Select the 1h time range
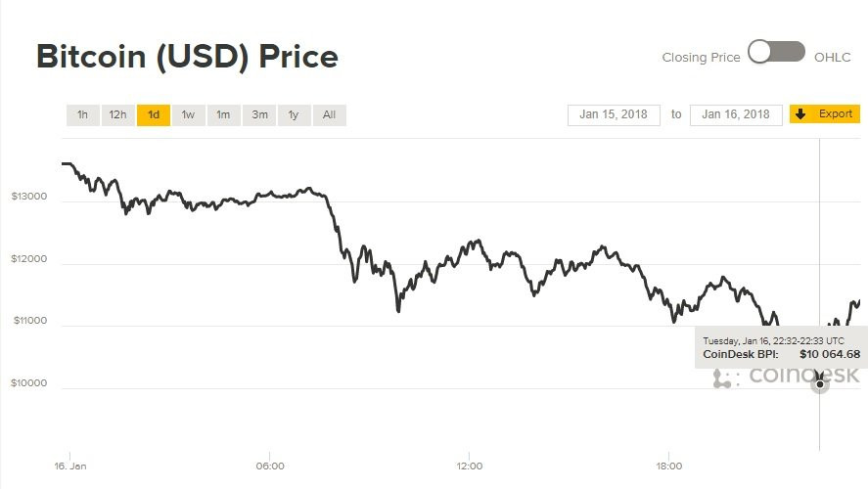868x489 pixels. tap(82, 115)
